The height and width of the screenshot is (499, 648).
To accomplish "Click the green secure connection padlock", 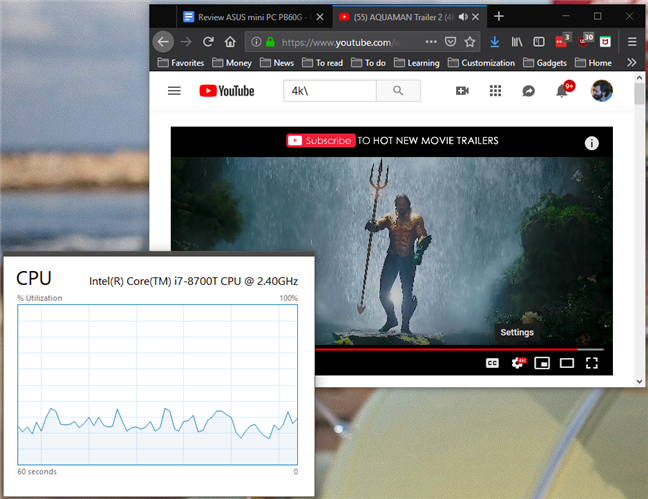I will (x=270, y=42).
